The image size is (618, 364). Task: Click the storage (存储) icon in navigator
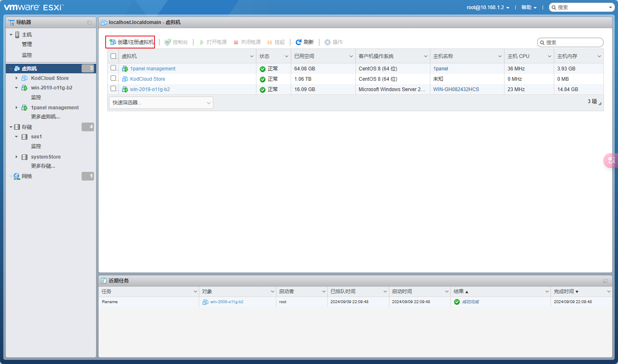17,127
